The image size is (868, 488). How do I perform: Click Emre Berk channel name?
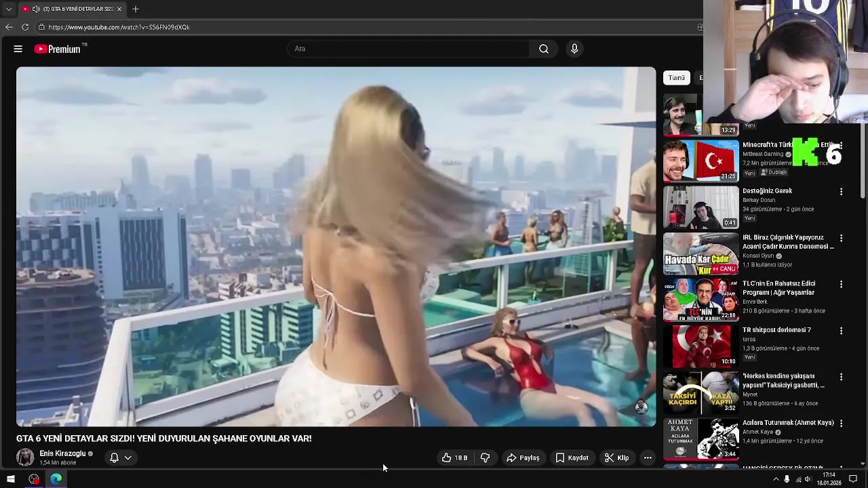(754, 302)
